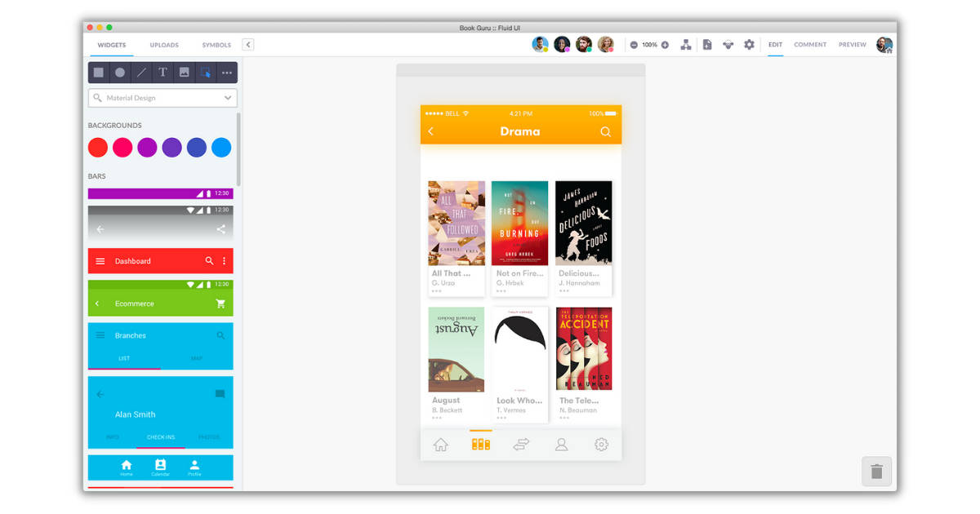The height and width of the screenshot is (514, 980).
Task: Open the search in the Drama header
Action: (x=605, y=131)
